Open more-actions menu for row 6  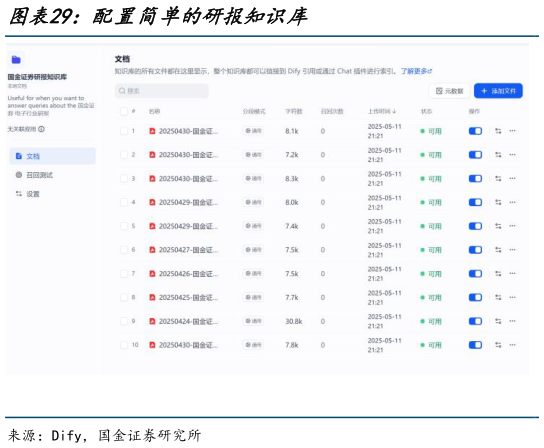[512, 250]
